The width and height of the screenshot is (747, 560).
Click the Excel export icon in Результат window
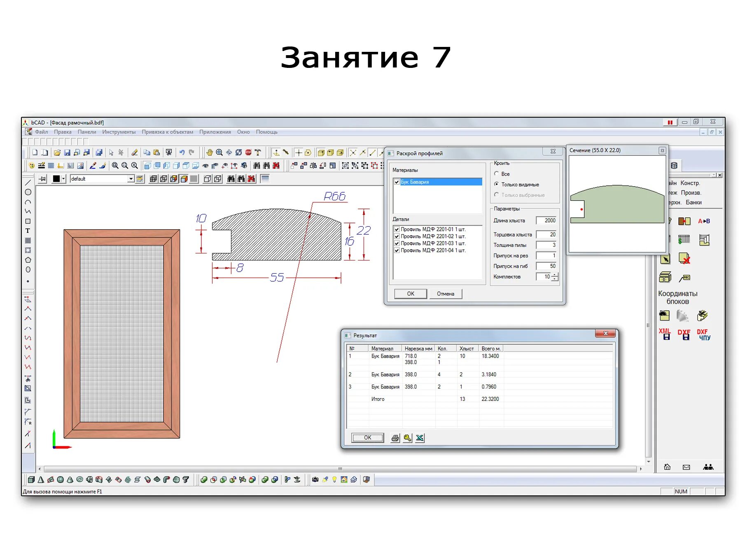click(x=420, y=438)
